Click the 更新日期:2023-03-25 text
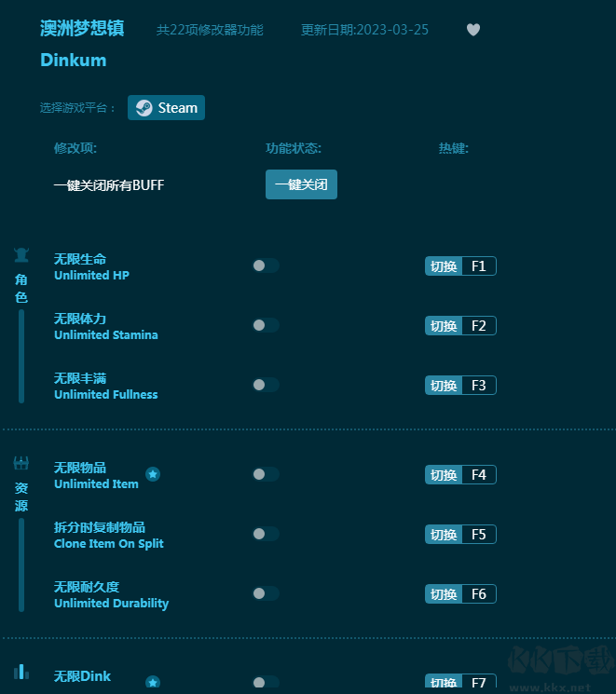The image size is (616, 694). point(364,30)
